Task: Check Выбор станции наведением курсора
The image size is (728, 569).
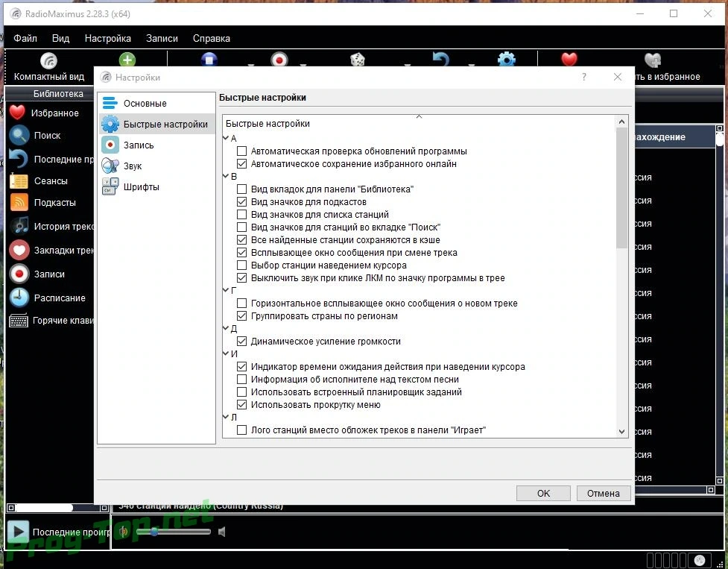Action: [241, 265]
